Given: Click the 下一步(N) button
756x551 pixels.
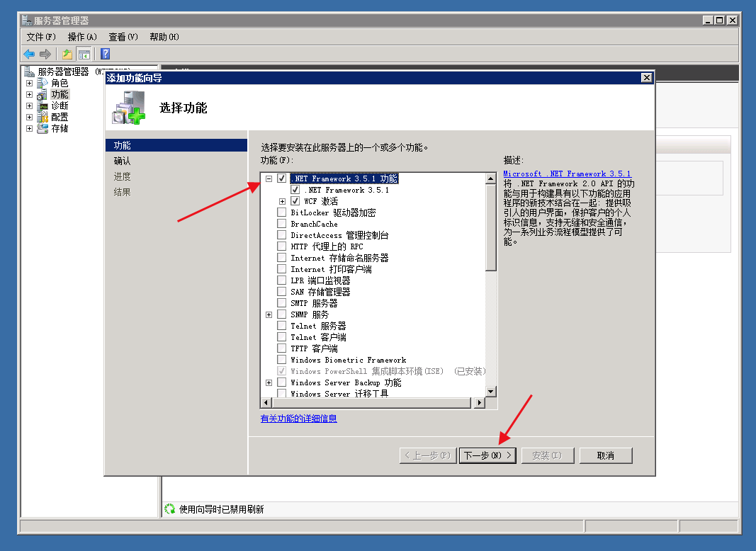Looking at the screenshot, I should coord(487,455).
